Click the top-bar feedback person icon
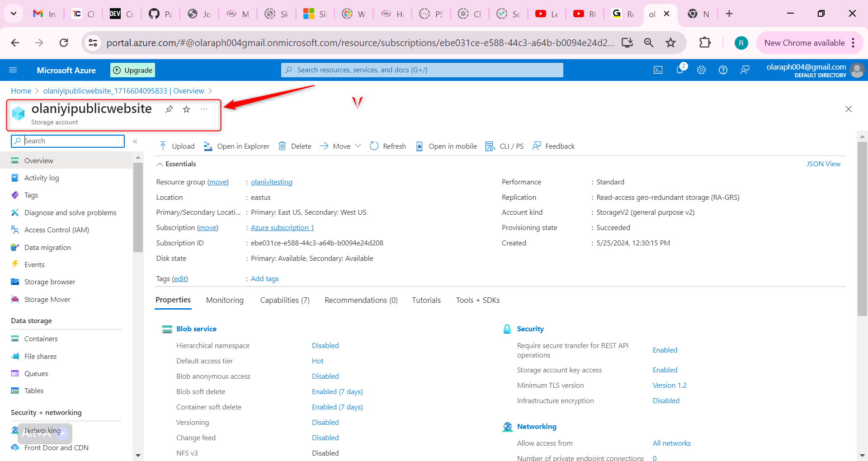The image size is (868, 461). [745, 70]
